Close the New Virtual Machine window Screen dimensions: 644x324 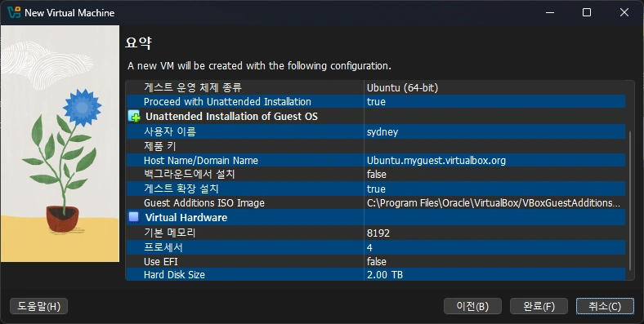tap(624, 12)
